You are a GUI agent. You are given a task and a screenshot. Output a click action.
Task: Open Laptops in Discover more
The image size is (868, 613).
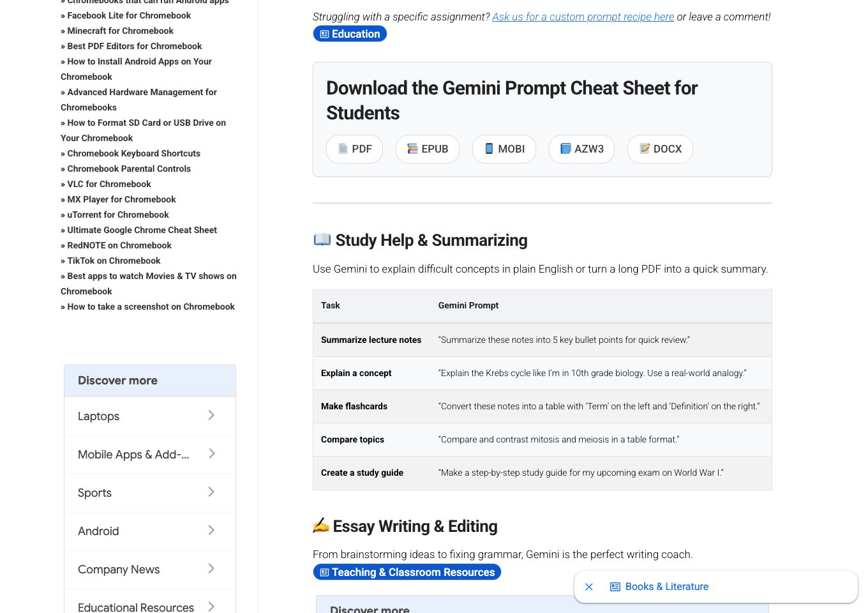click(150, 416)
